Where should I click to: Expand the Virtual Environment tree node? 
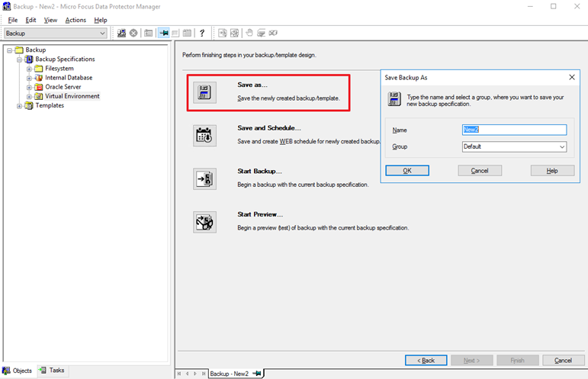pos(29,97)
